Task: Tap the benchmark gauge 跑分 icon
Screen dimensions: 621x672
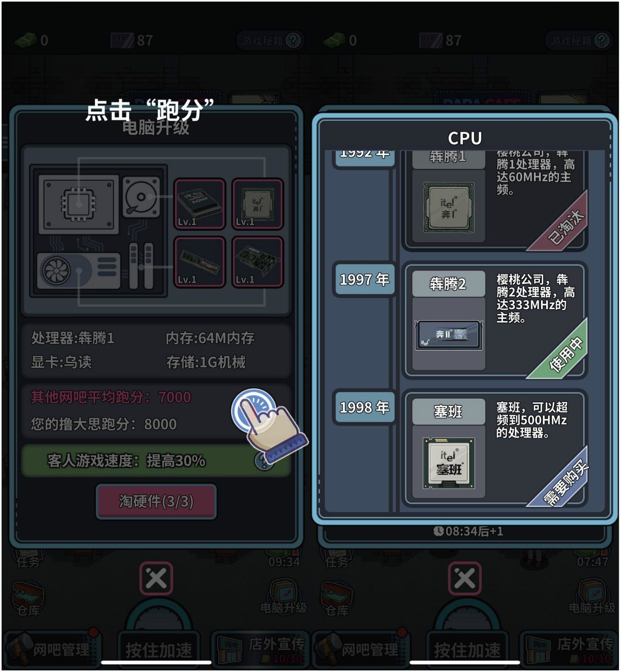Action: pos(254,411)
